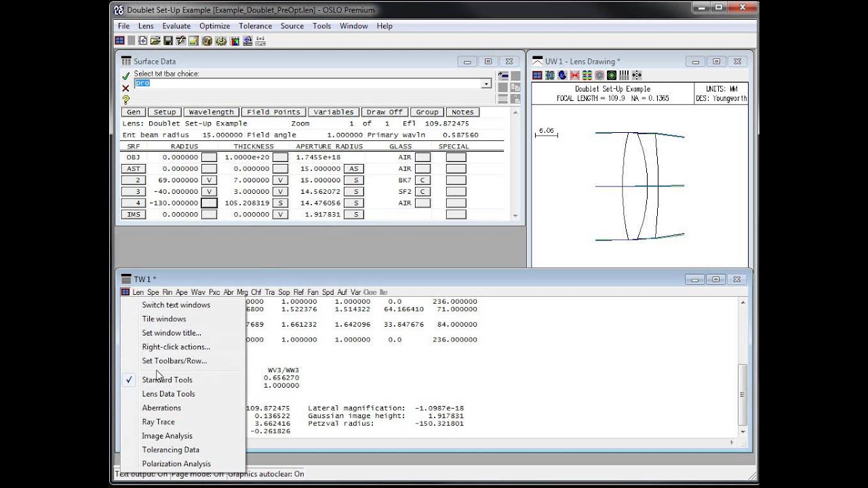
Task: Click the Notes button
Action: coord(462,112)
